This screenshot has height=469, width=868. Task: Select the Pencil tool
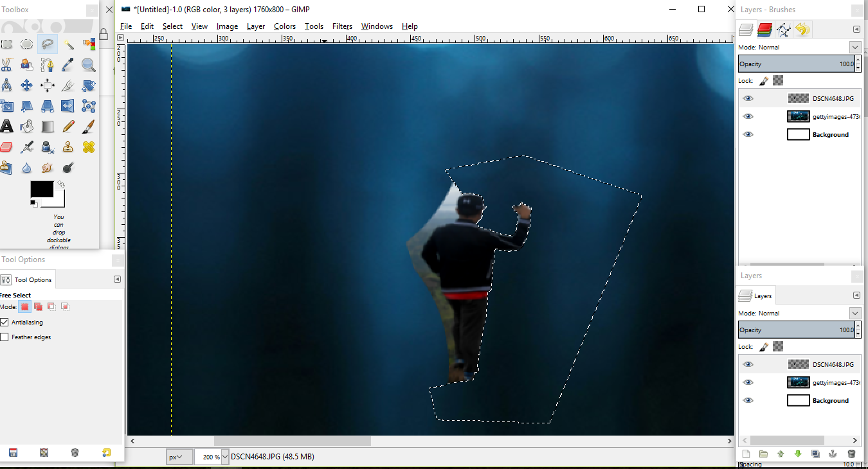coord(68,127)
